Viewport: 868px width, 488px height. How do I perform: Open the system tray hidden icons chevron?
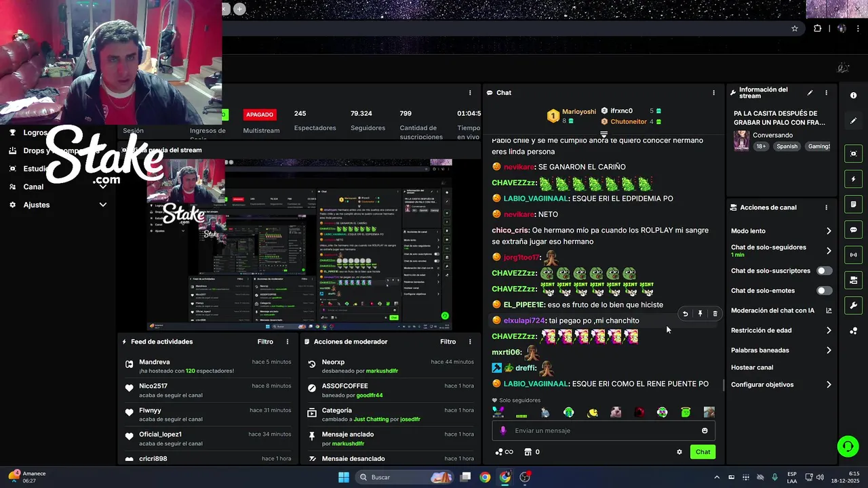tap(717, 477)
